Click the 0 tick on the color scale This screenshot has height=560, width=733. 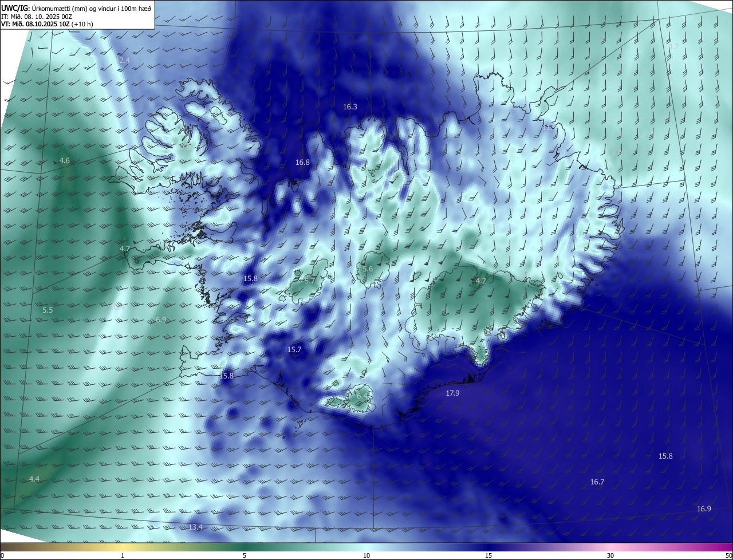click(2, 555)
